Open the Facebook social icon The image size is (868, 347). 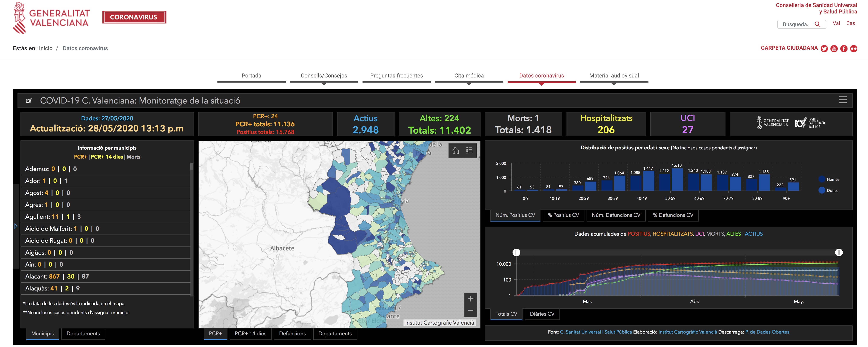tap(844, 48)
